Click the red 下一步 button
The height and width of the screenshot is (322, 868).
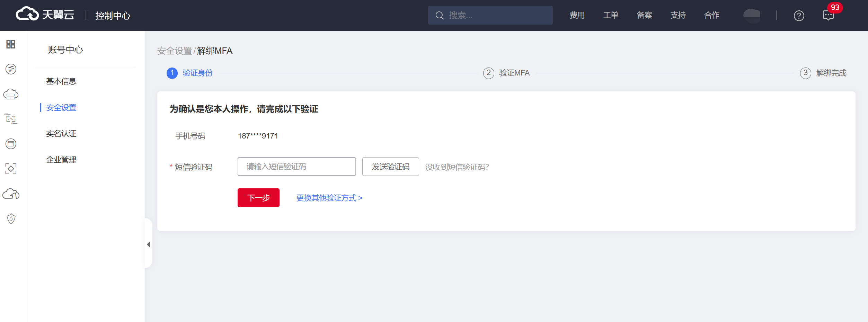coord(258,198)
